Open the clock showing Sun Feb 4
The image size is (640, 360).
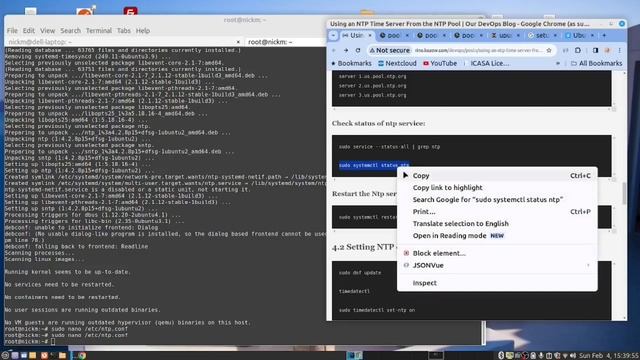tap(608, 356)
